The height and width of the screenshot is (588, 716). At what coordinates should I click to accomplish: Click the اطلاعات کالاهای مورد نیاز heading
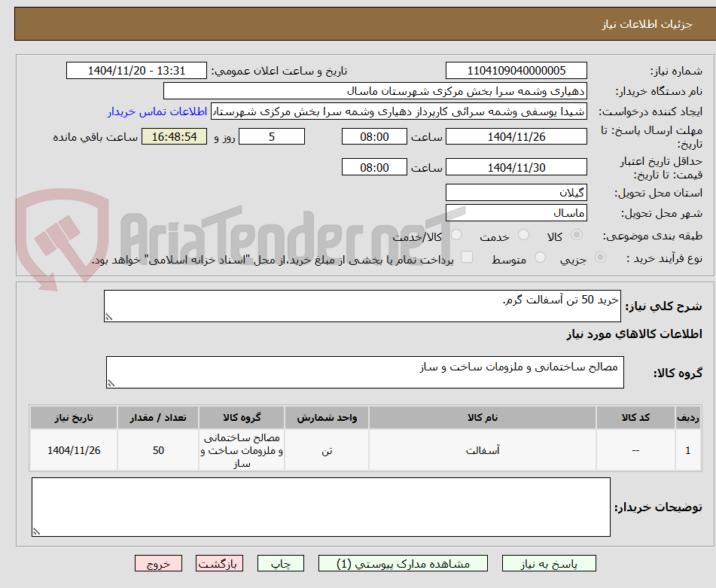point(634,334)
